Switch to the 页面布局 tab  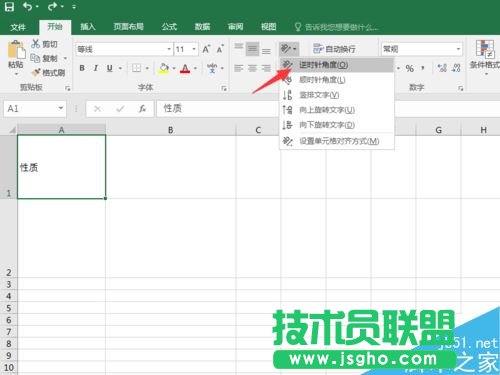pyautogui.click(x=128, y=27)
